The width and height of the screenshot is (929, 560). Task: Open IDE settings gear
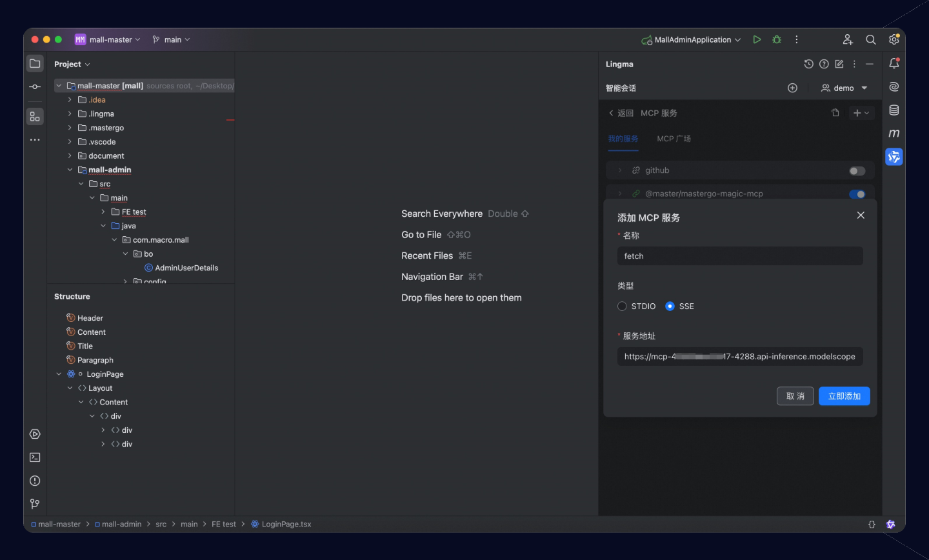click(x=894, y=39)
